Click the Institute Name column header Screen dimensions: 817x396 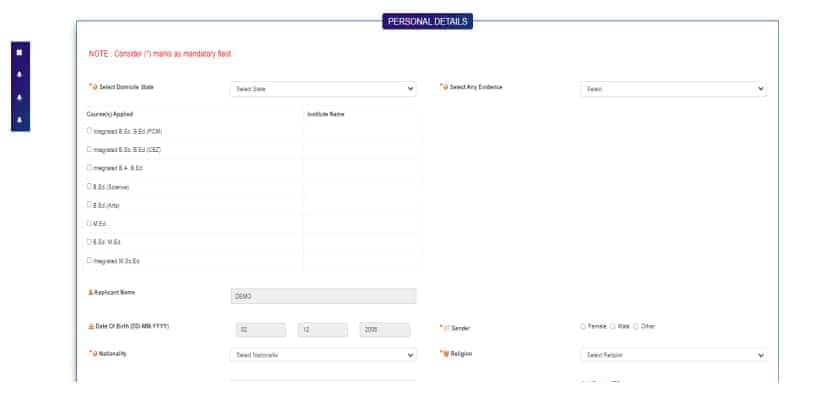click(x=326, y=114)
